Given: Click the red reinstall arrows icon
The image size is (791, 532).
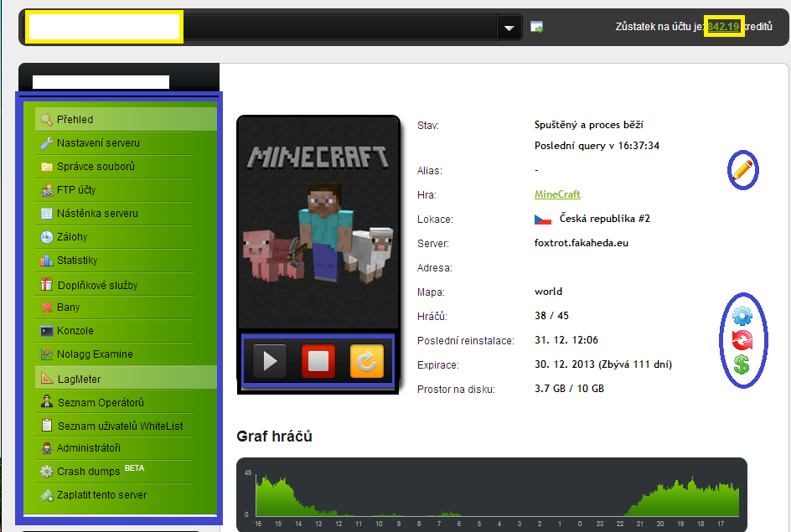Looking at the screenshot, I should tap(742, 340).
